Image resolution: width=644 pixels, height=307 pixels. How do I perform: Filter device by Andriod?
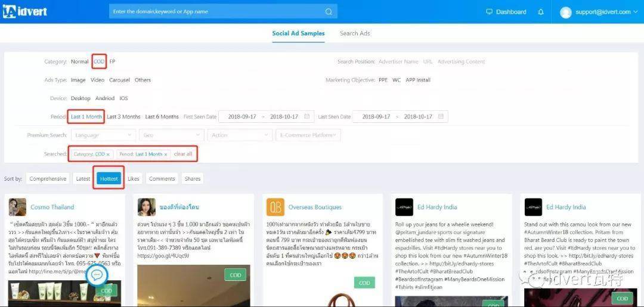[105, 98]
